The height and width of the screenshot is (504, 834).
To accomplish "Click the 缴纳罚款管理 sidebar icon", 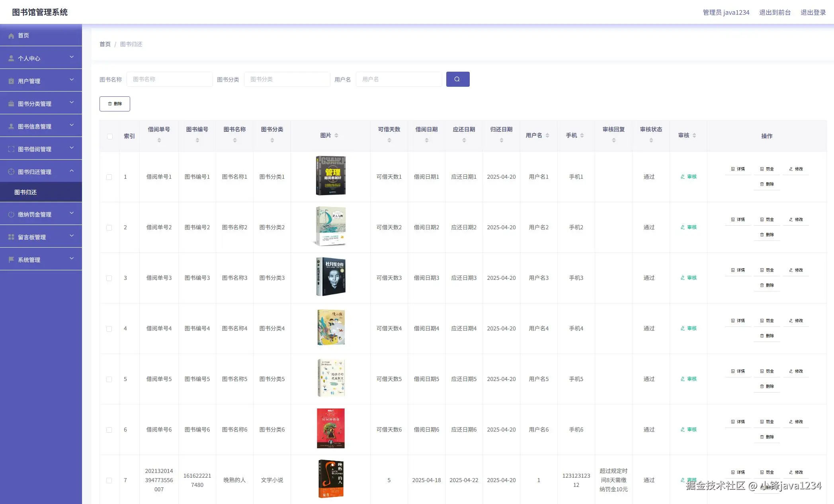I will coord(11,214).
